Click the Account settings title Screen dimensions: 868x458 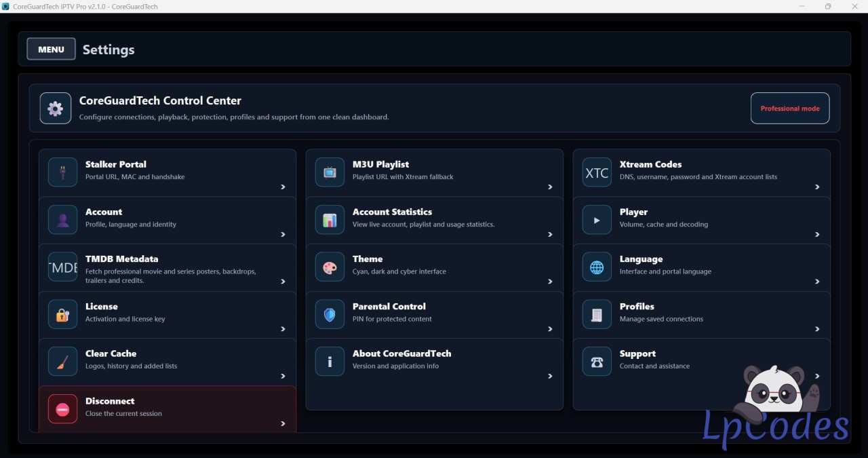point(104,212)
